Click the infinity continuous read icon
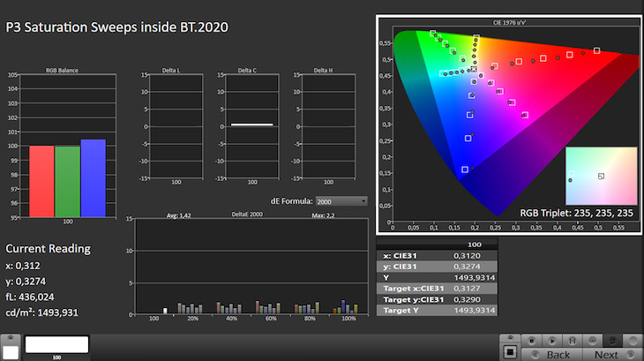Image resolution: width=644 pixels, height=361 pixels. point(592,341)
